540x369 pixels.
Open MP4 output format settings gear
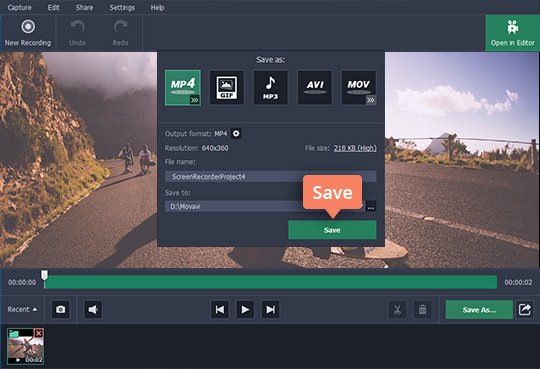tap(236, 133)
